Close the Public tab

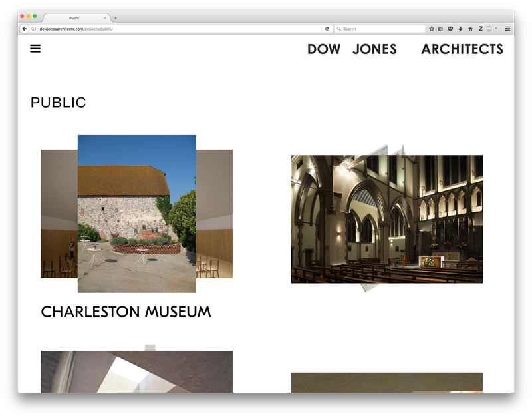105,18
